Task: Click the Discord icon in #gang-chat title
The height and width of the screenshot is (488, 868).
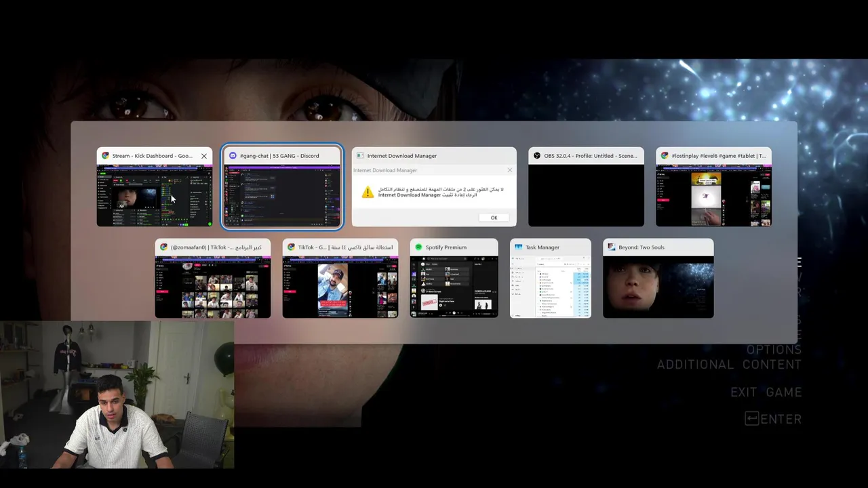Action: click(x=233, y=156)
